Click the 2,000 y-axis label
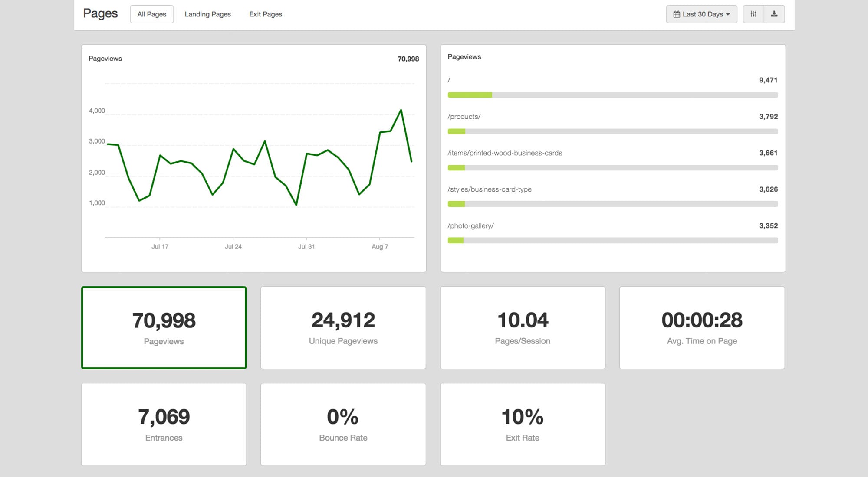Viewport: 868px width, 477px height. tap(97, 173)
